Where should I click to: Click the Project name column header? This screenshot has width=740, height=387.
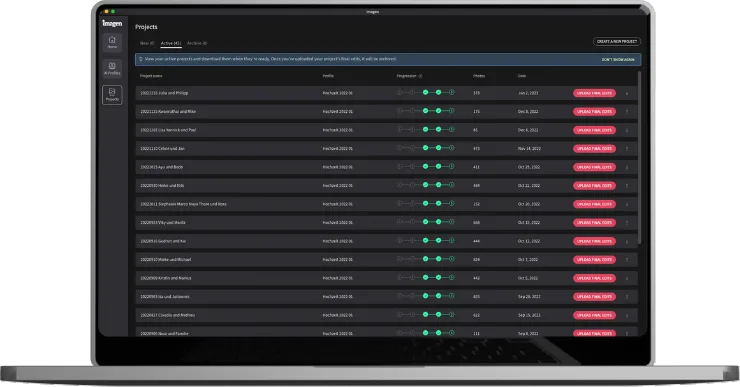151,76
